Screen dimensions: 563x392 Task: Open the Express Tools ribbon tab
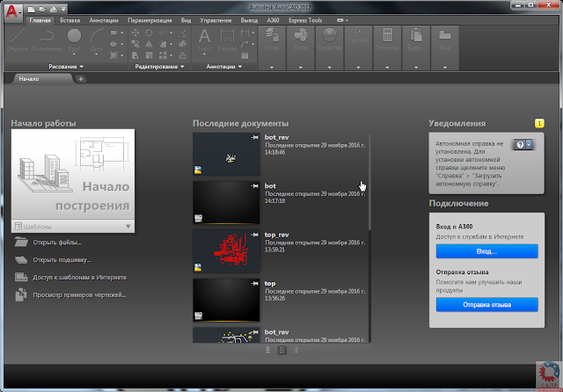coord(305,20)
